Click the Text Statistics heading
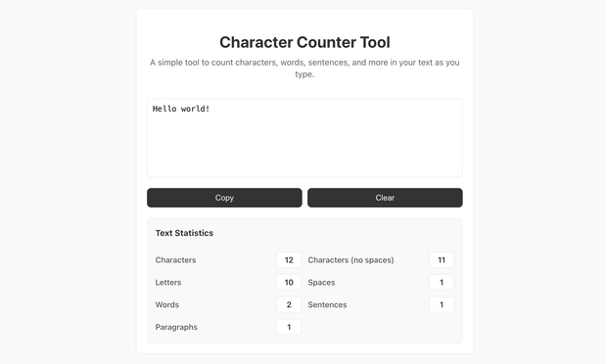This screenshot has height=364, width=606. click(x=184, y=233)
